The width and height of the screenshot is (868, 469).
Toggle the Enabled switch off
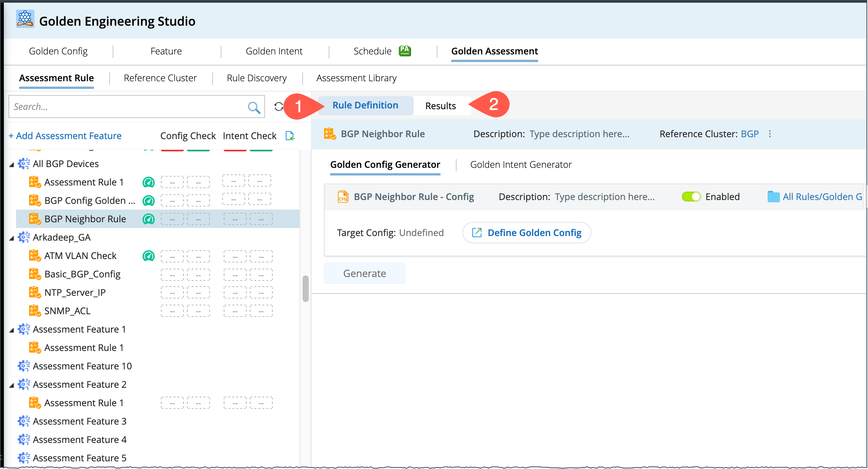coord(691,197)
